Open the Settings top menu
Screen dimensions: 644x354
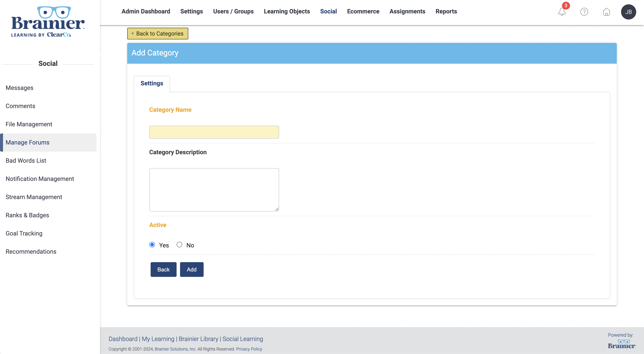[x=192, y=11]
